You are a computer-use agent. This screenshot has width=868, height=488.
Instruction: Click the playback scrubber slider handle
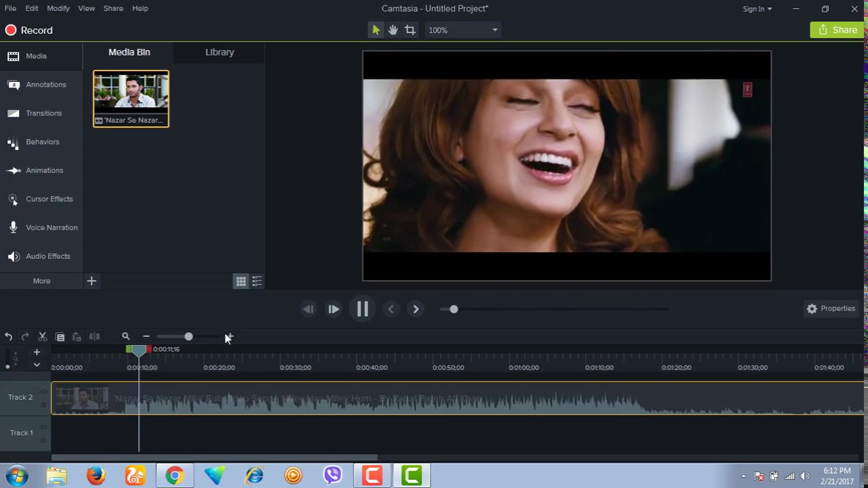pyautogui.click(x=454, y=309)
